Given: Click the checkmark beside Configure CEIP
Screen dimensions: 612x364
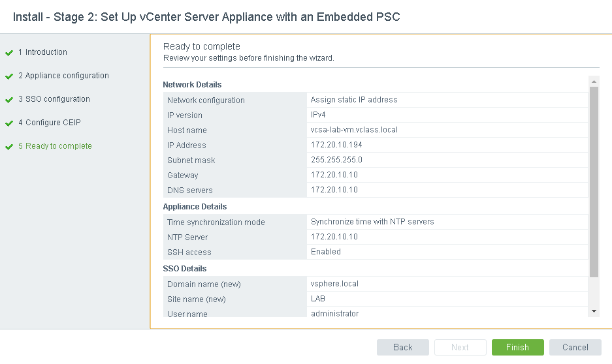Looking at the screenshot, I should (9, 123).
